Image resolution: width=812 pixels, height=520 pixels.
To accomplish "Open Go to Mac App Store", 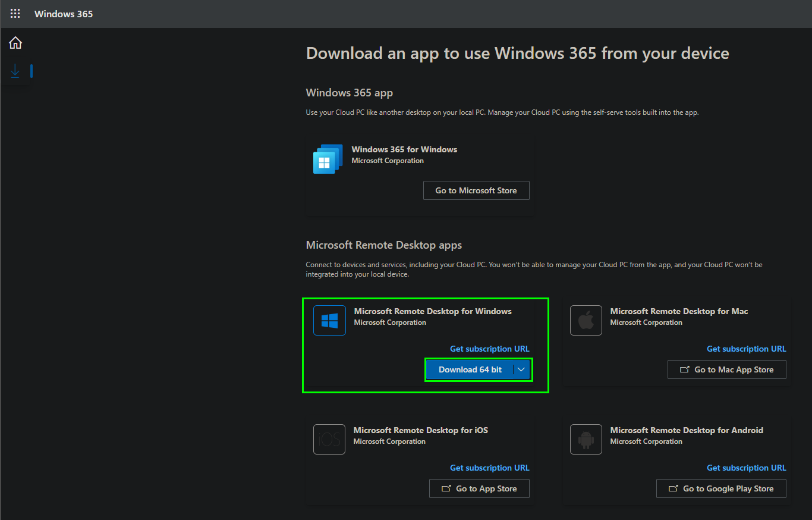I will tap(726, 369).
